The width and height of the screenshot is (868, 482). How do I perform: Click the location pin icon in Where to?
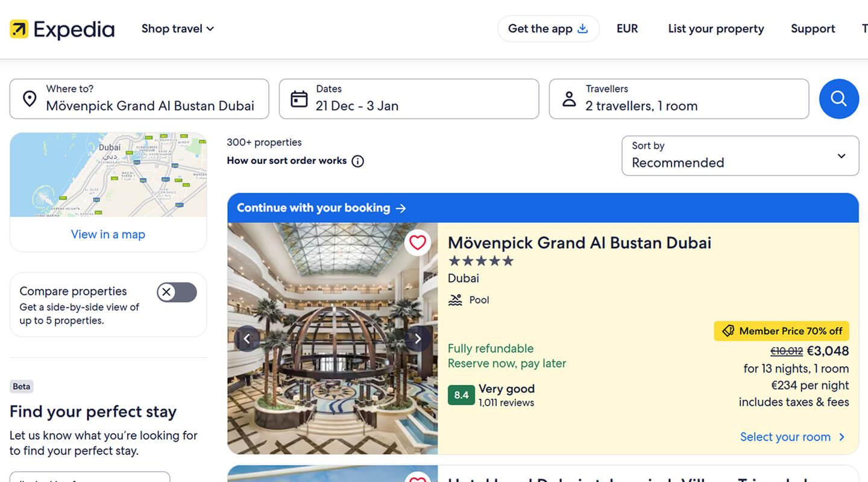point(29,99)
